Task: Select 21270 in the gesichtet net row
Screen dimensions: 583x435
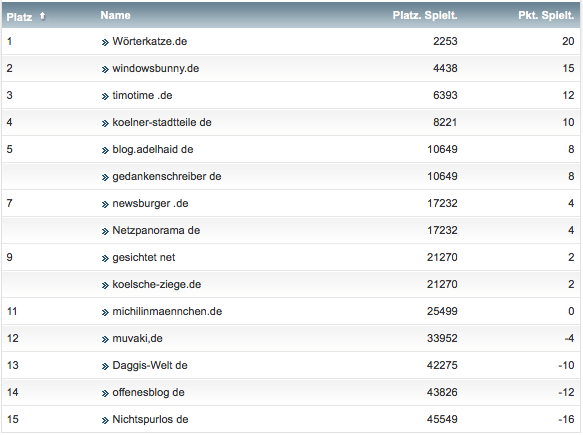Action: tap(442, 257)
